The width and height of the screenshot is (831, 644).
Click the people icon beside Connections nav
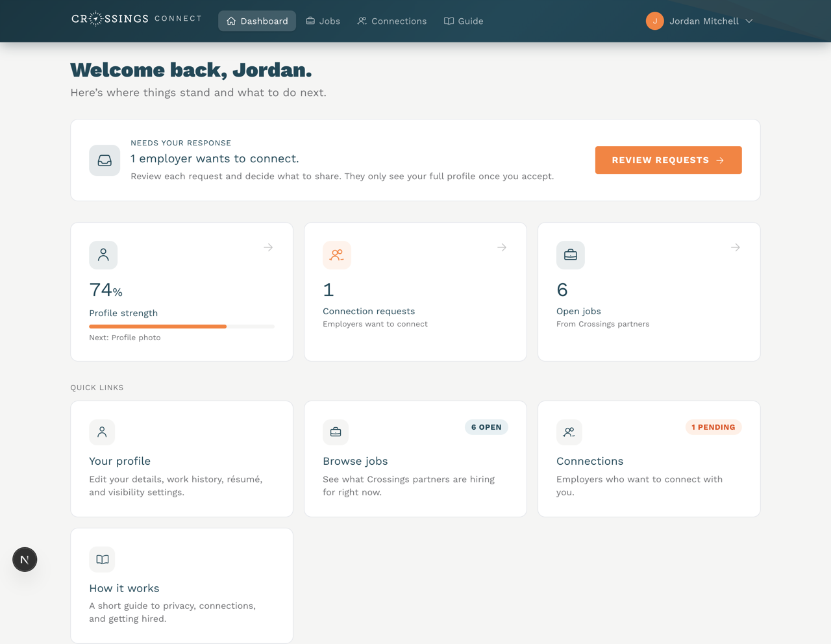pyautogui.click(x=362, y=21)
